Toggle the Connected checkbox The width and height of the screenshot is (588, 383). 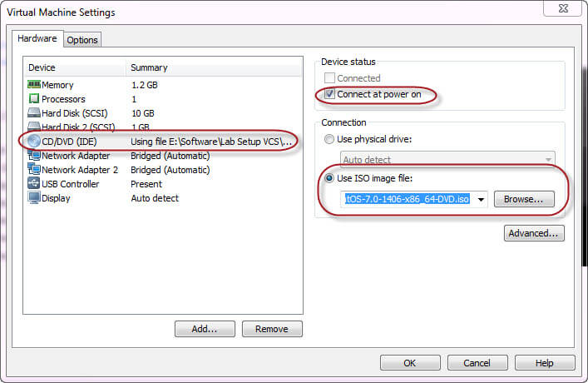point(329,78)
